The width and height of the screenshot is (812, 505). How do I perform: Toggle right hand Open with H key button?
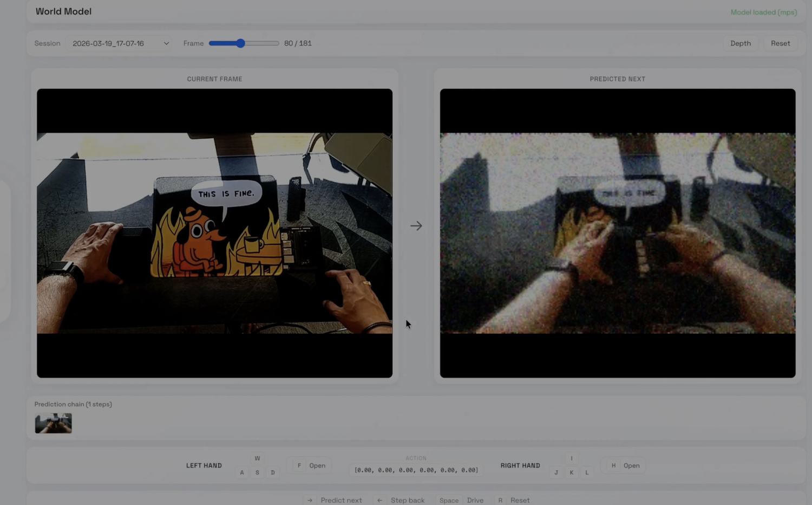624,465
